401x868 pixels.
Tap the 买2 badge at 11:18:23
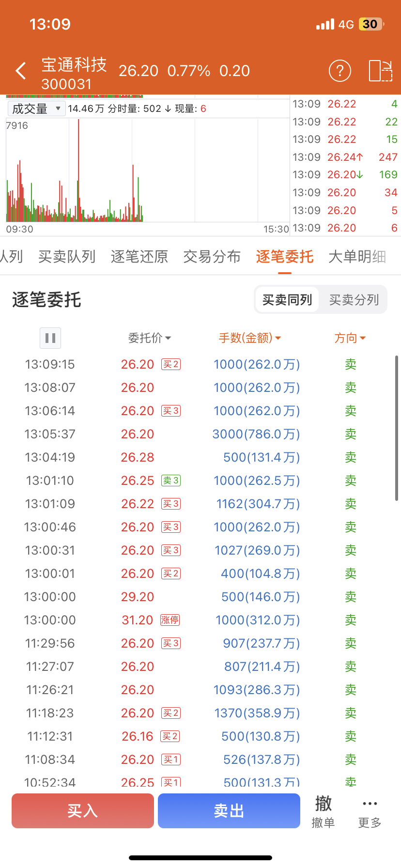click(171, 713)
